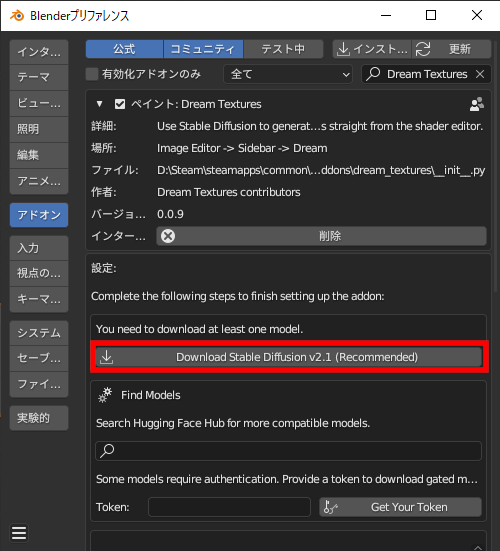Click the Token input field
500x551 pixels.
click(229, 507)
